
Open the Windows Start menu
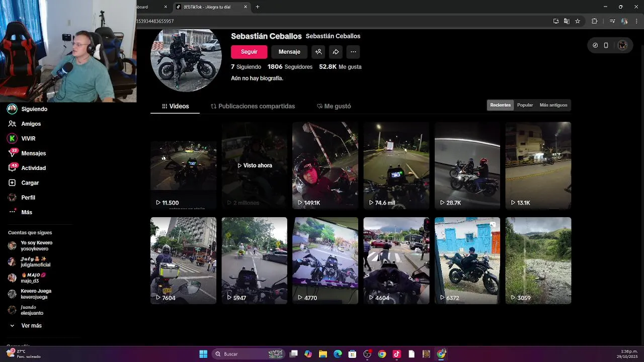click(203, 354)
